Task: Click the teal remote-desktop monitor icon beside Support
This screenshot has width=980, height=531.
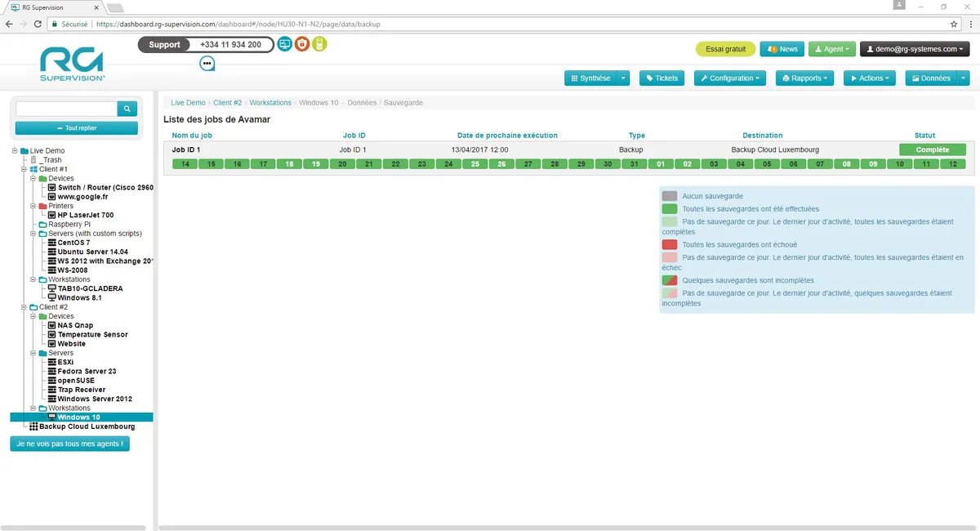Action: pyautogui.click(x=285, y=44)
